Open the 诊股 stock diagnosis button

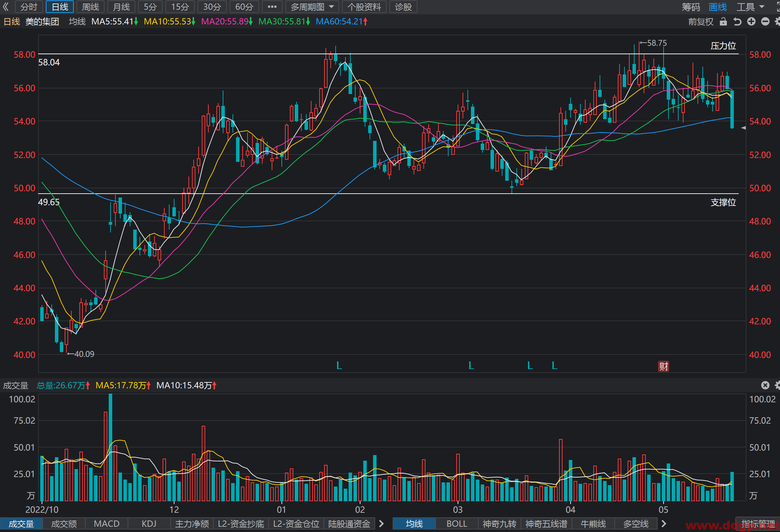(x=403, y=7)
